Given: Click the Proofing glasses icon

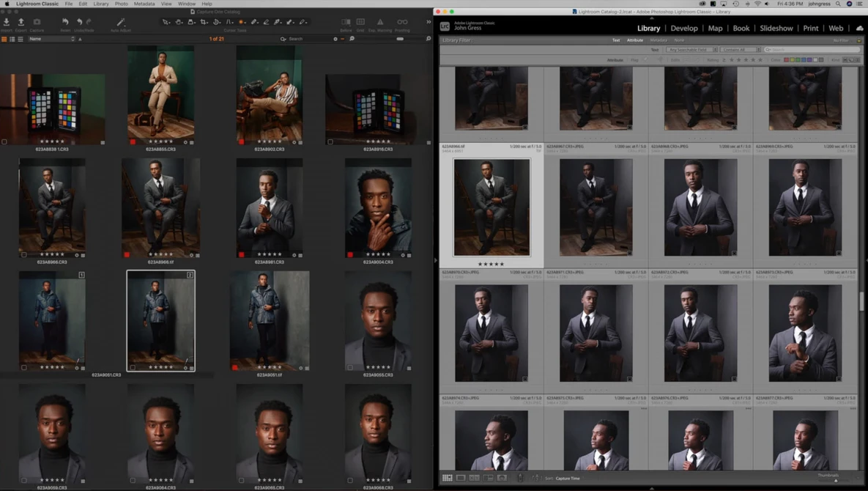Looking at the screenshot, I should (402, 22).
